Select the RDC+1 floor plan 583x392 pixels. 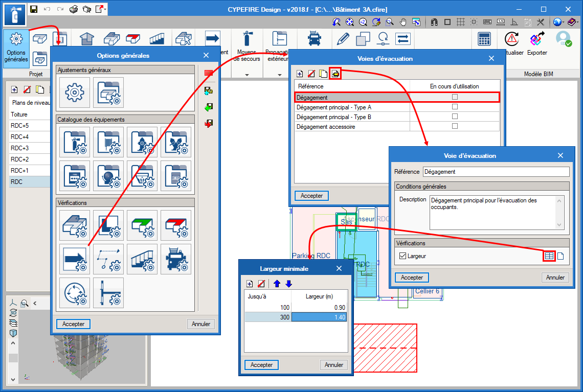tap(30, 171)
